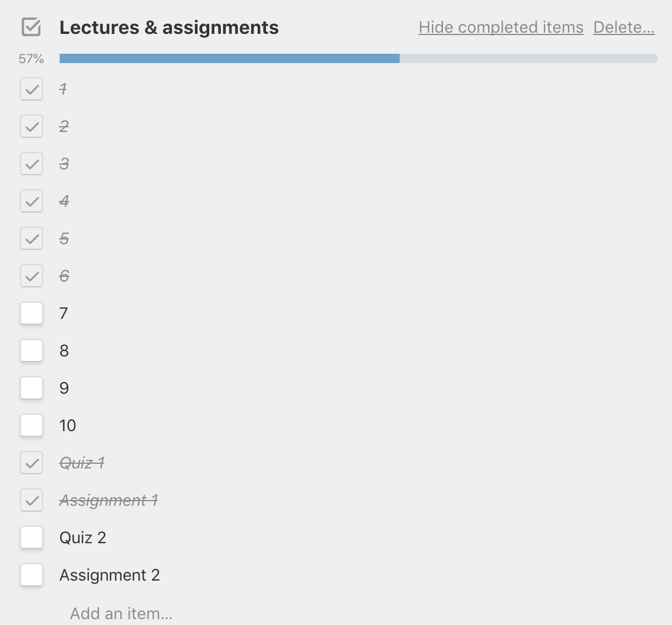Click the checklist icon beside Lectures & assignments
Screen dimensions: 672x625
click(31, 27)
